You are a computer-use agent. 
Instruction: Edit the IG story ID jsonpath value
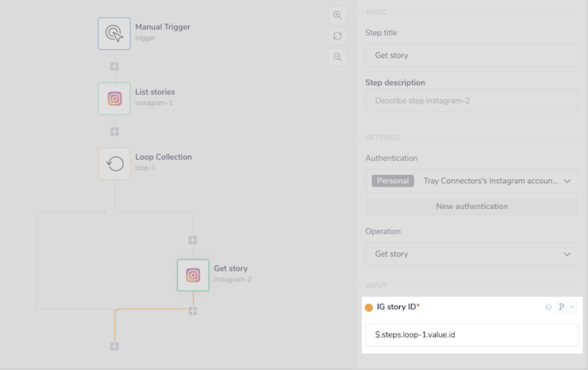pyautogui.click(x=472, y=335)
